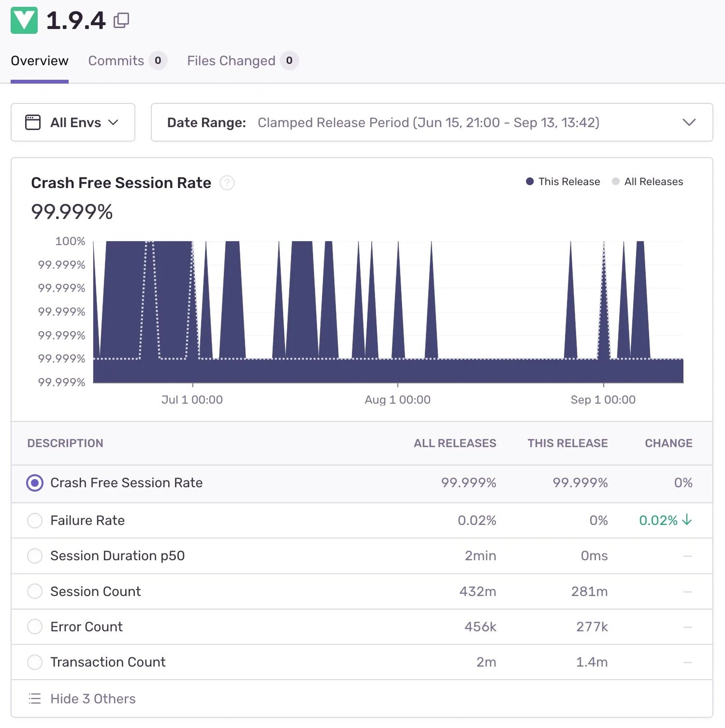Open the Clamped Release Period date selector
Screen dimensions: 725x728
click(x=428, y=122)
